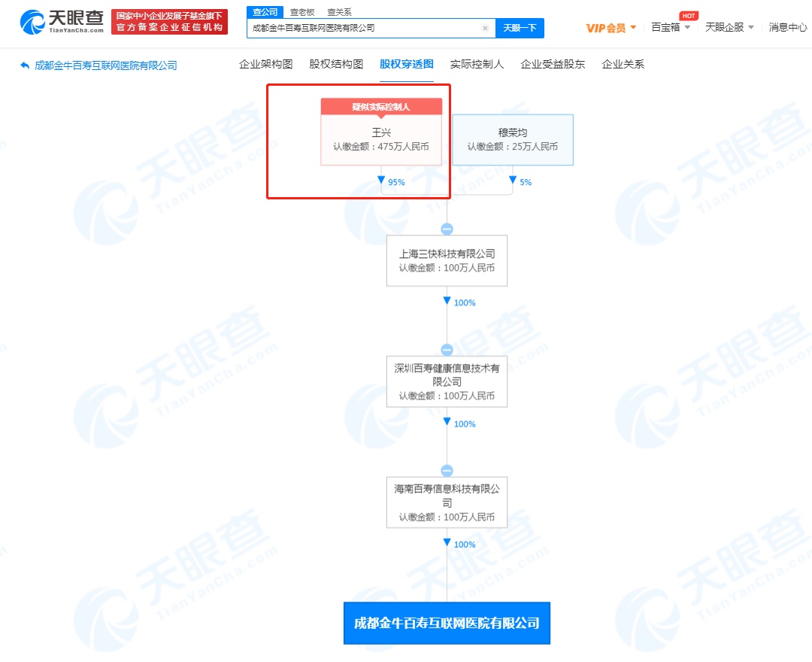The height and width of the screenshot is (662, 812).
Task: Click the 天眼一下 search button
Action: click(x=520, y=28)
